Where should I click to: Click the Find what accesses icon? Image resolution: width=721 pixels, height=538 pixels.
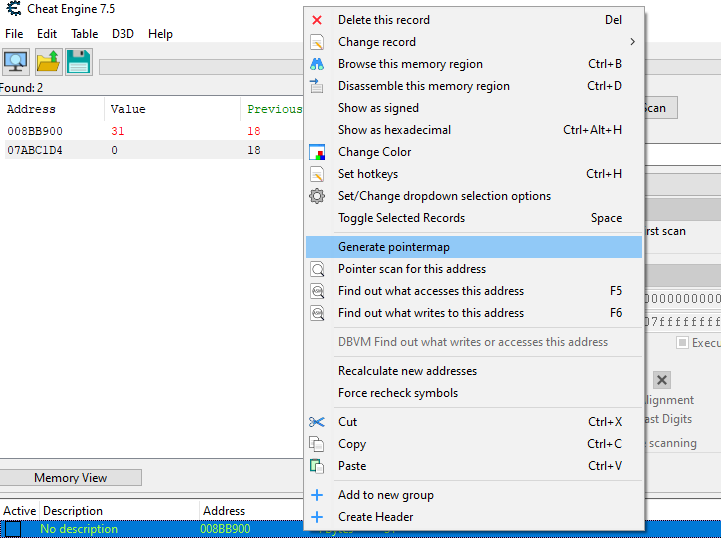(x=317, y=291)
